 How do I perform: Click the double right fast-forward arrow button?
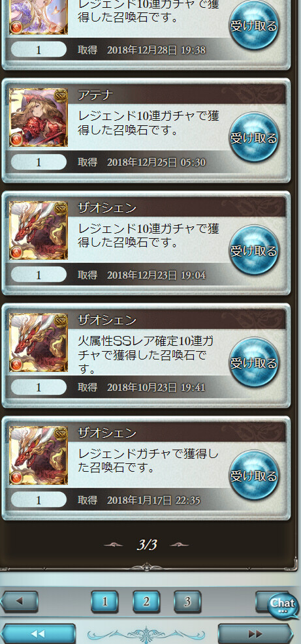click(255, 634)
